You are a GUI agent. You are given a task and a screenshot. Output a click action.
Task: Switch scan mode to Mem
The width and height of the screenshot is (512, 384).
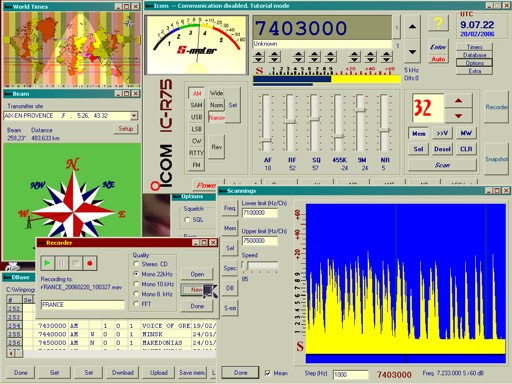click(x=230, y=228)
